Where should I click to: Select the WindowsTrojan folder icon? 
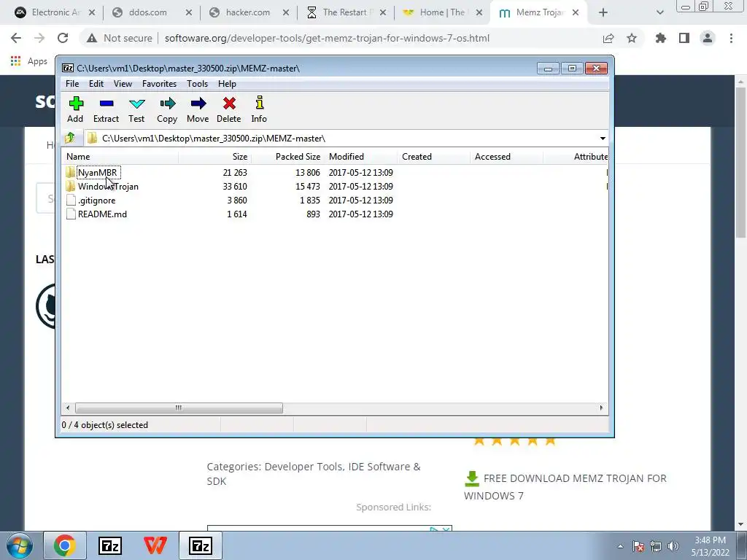pos(71,186)
